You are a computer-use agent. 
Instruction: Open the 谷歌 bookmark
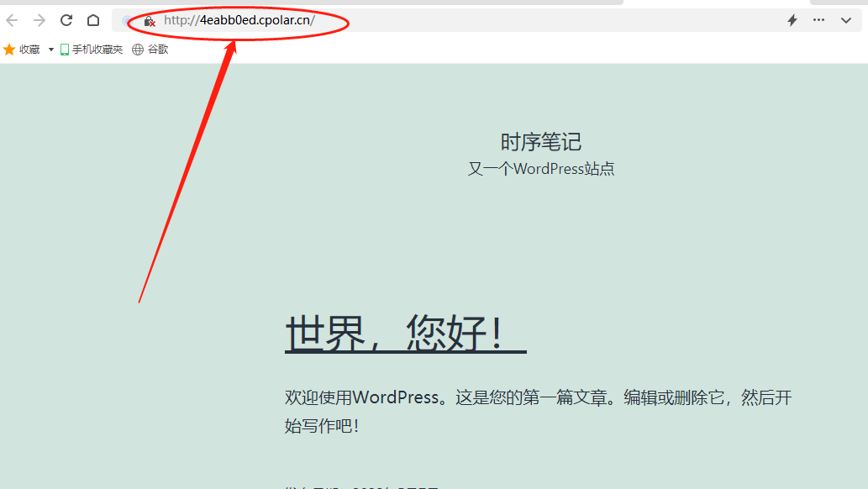coord(150,50)
